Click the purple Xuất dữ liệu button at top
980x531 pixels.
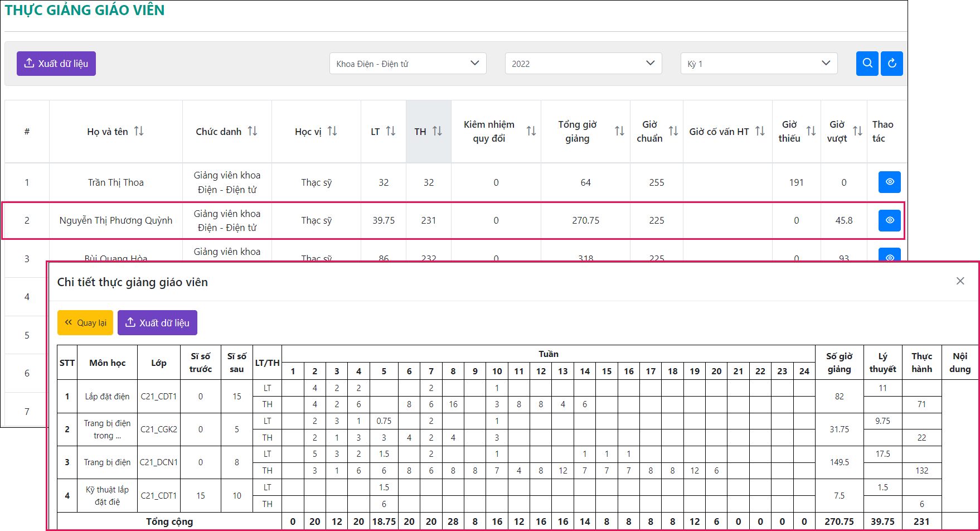coord(56,64)
